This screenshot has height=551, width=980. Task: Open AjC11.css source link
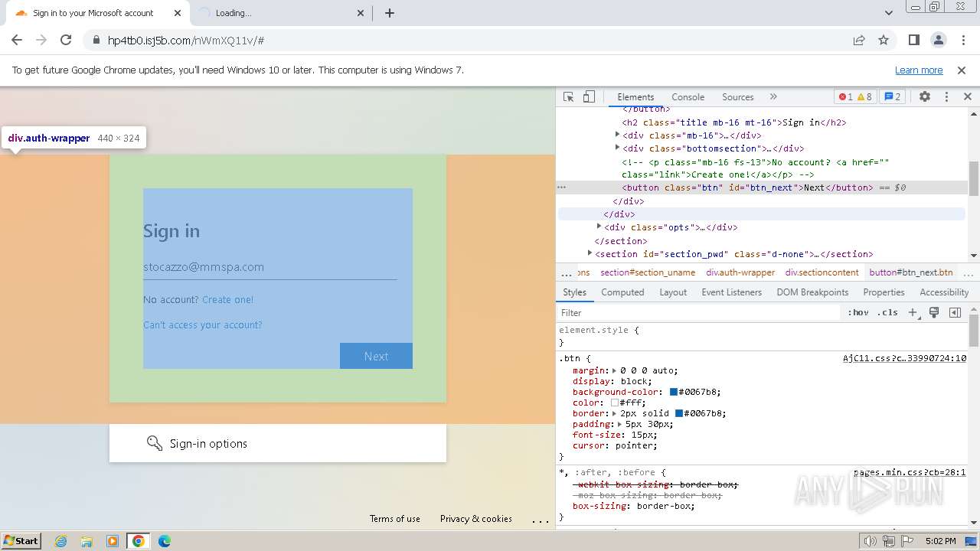904,358
